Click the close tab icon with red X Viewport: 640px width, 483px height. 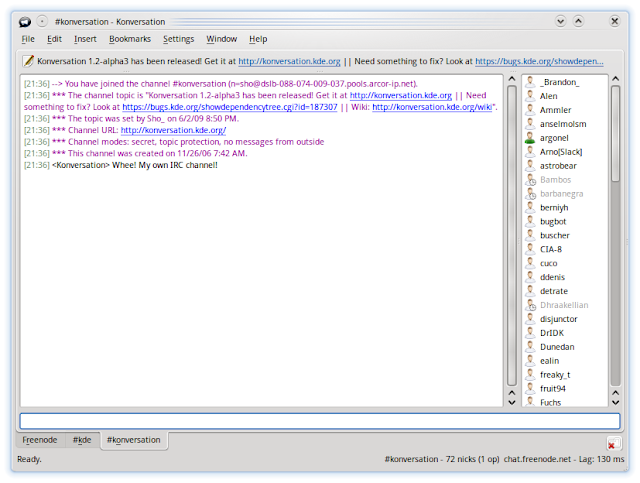(x=614, y=443)
